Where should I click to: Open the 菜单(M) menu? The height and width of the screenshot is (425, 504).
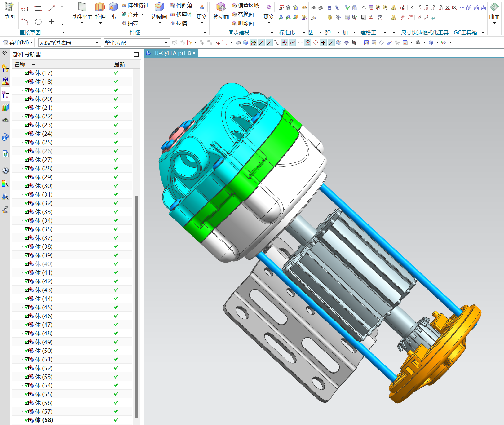(x=18, y=42)
